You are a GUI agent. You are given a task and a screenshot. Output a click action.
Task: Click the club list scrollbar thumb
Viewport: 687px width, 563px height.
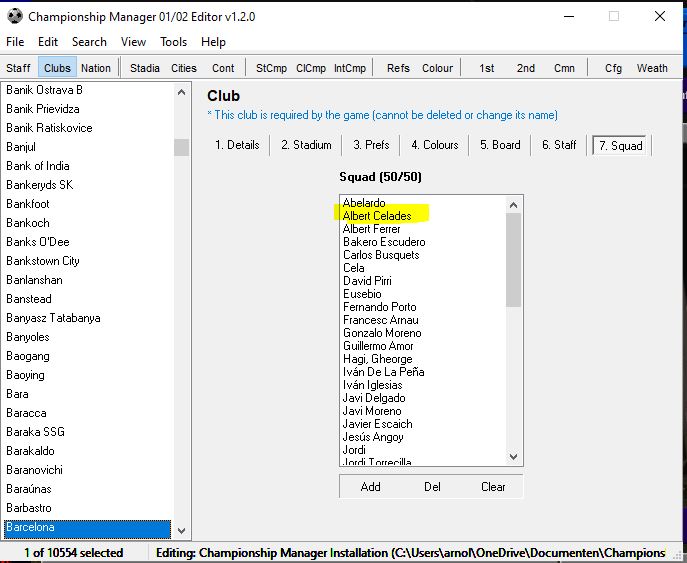181,147
